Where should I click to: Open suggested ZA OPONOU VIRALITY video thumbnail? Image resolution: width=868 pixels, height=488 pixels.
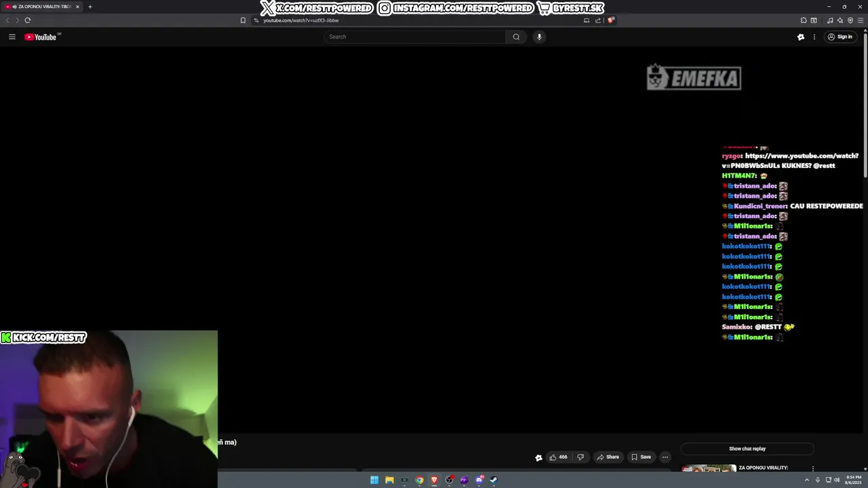click(x=709, y=468)
